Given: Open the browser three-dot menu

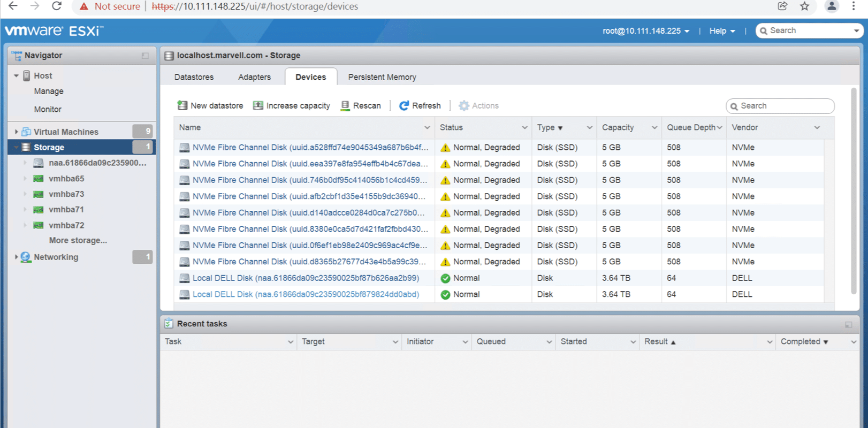Looking at the screenshot, I should (854, 6).
